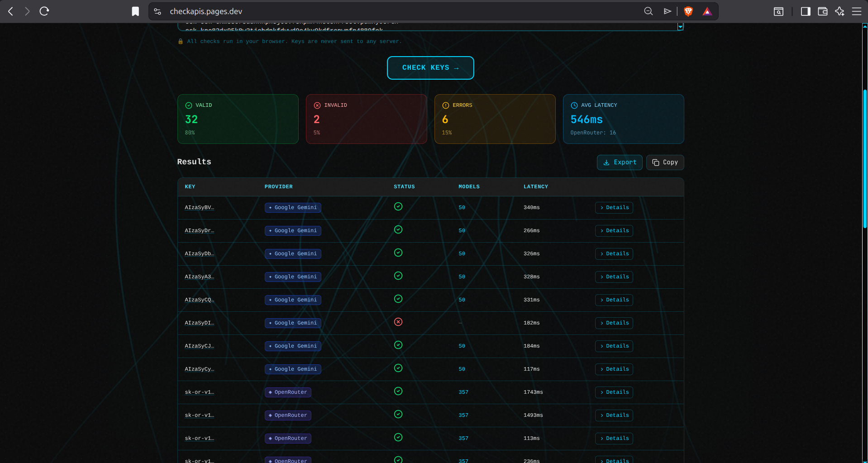The height and width of the screenshot is (463, 868).
Task: Expand Details for key AIzaSyBV
Action: (614, 208)
